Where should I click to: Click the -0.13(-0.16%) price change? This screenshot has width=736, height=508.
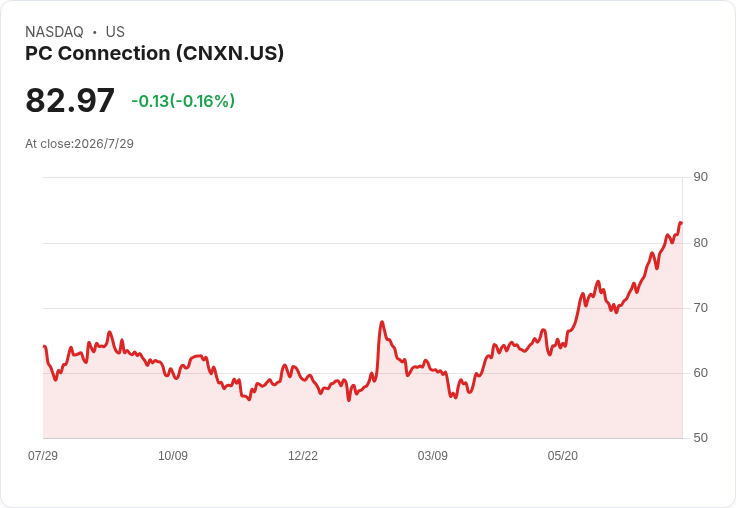[x=183, y=101]
